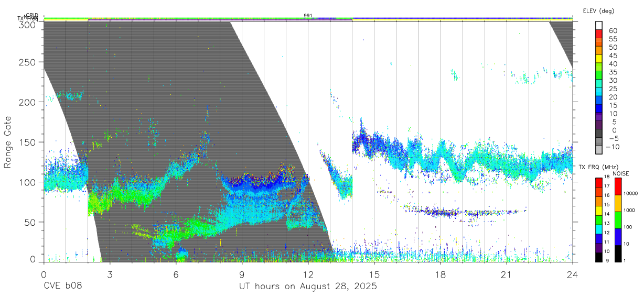The image size is (644, 297).
Task: Click the 'NOISE' legend title
Action: tap(621, 173)
